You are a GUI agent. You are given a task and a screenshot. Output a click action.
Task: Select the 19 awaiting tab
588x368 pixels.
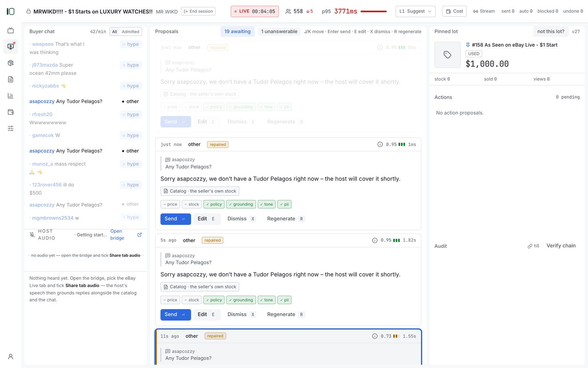point(237,31)
